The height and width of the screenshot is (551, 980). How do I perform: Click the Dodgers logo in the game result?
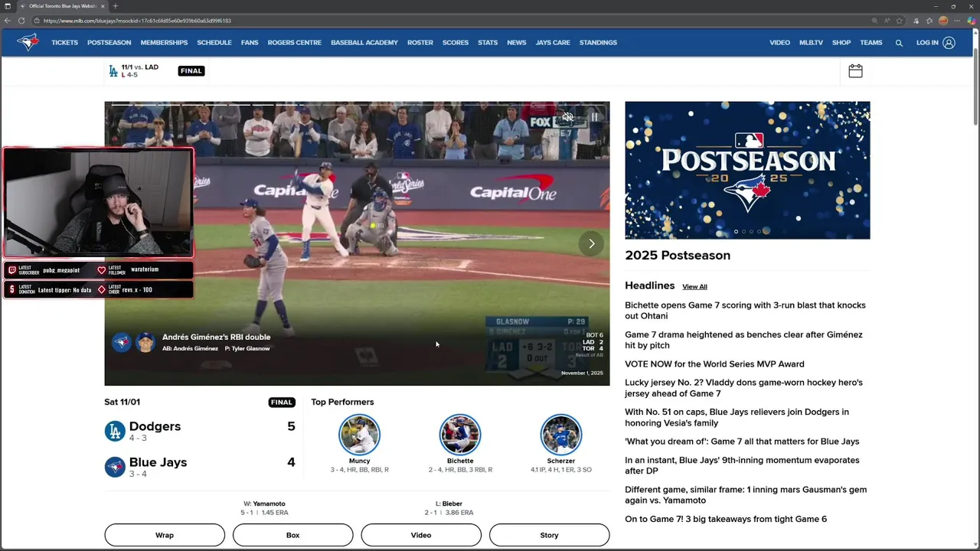115,431
